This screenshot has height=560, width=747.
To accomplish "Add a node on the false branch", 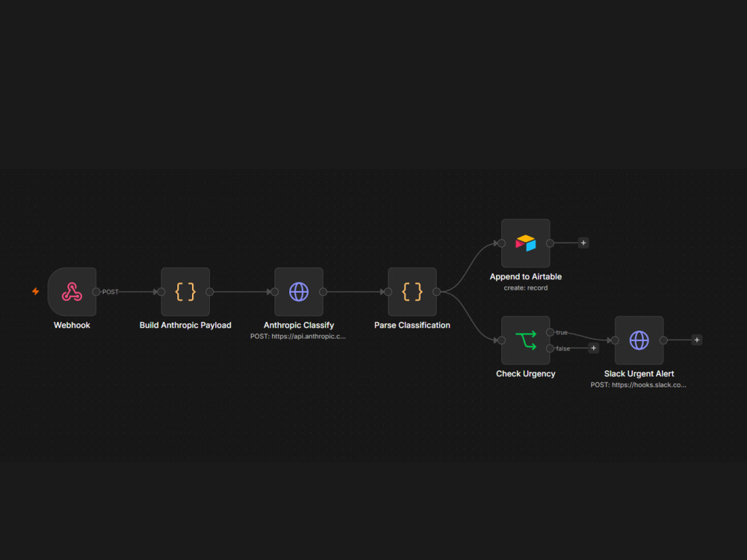I will [x=594, y=348].
